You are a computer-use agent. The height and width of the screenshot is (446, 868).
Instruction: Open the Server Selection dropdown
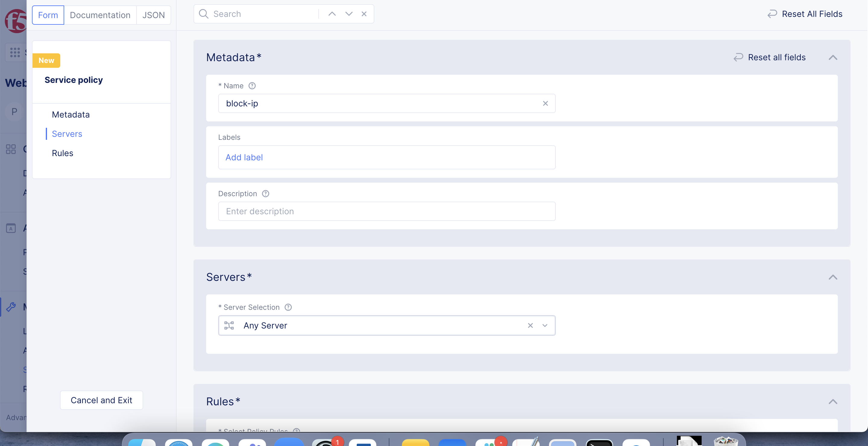[x=545, y=325]
